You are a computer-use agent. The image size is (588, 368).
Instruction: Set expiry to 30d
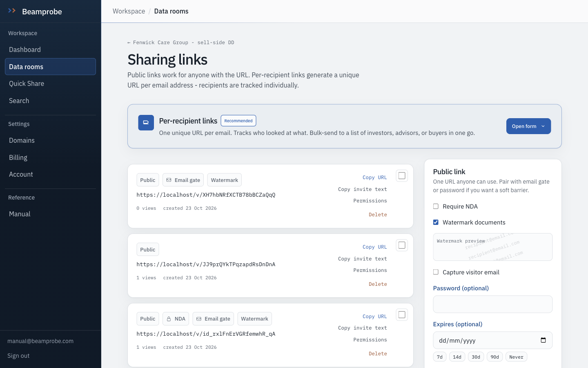(476, 357)
